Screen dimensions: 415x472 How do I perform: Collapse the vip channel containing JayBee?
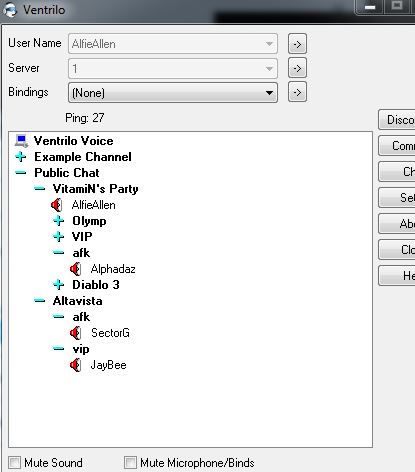point(59,349)
